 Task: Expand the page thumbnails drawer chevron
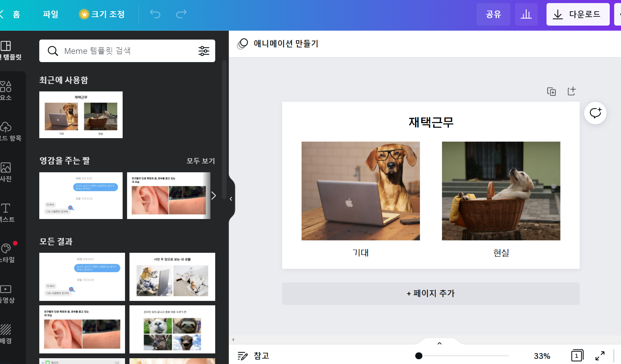click(x=440, y=343)
